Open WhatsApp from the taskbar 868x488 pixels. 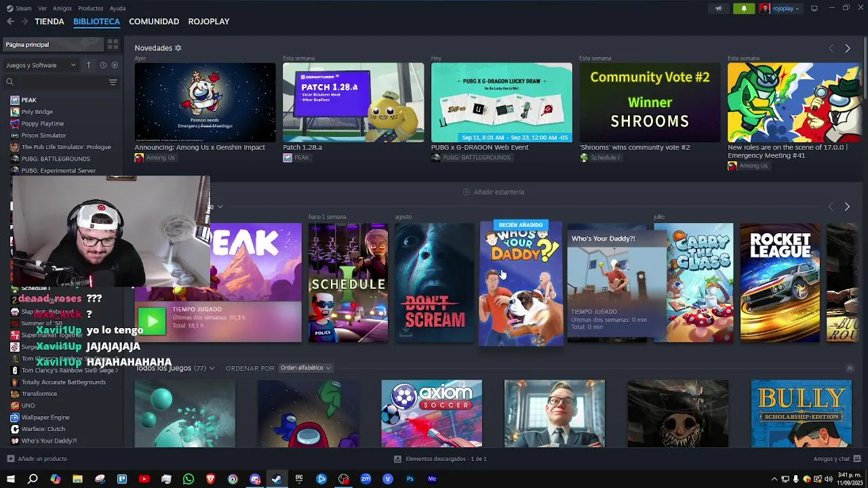[x=189, y=479]
